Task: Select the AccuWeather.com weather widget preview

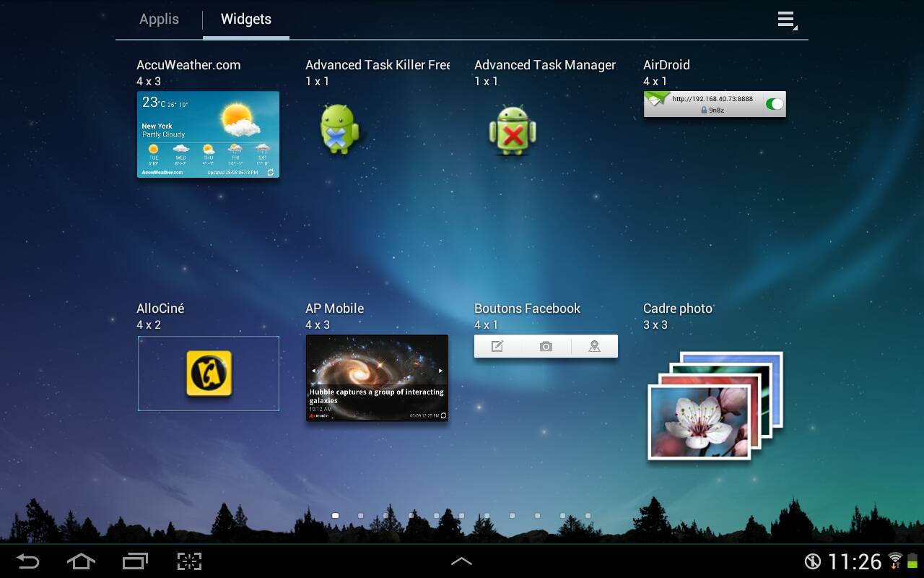Action: (208, 134)
